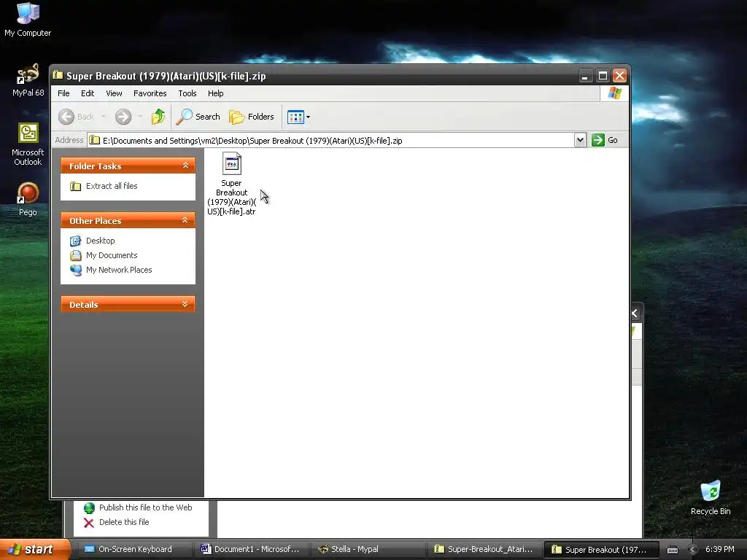Open Pego desktop shortcut
This screenshot has height=560, width=747.
pos(28,199)
